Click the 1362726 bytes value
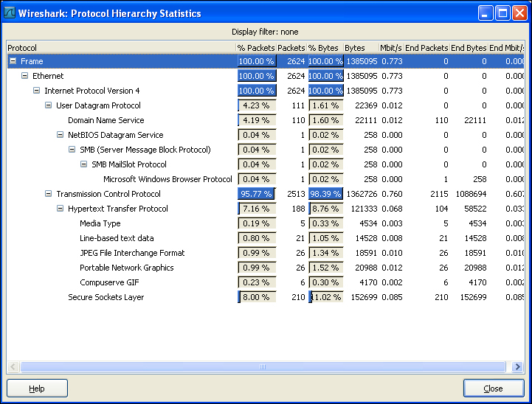 click(362, 194)
